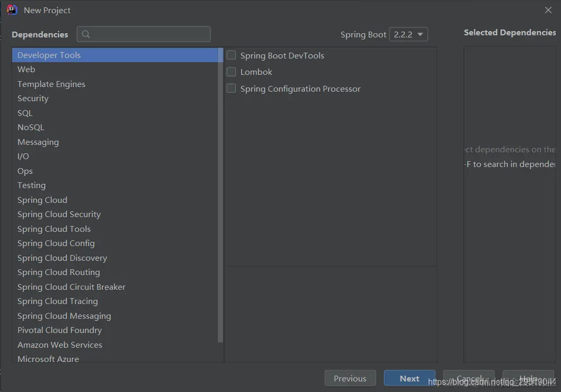The height and width of the screenshot is (392, 561).
Task: Tick the Lombok checkbox
Action: click(x=231, y=72)
